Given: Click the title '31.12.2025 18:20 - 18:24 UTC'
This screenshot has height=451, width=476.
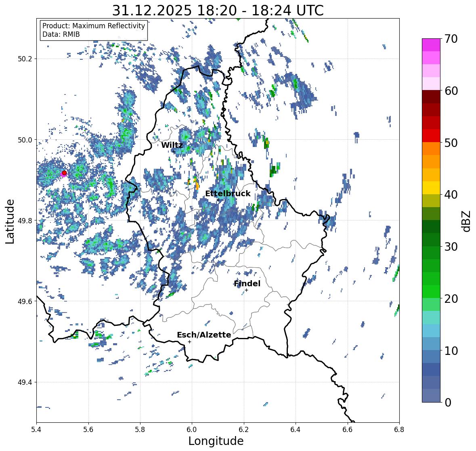Looking at the screenshot, I should [218, 10].
